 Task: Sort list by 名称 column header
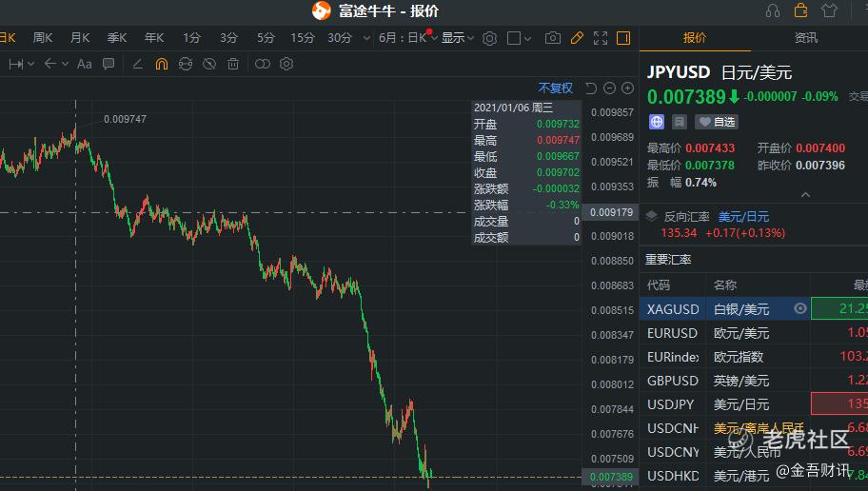pos(725,285)
